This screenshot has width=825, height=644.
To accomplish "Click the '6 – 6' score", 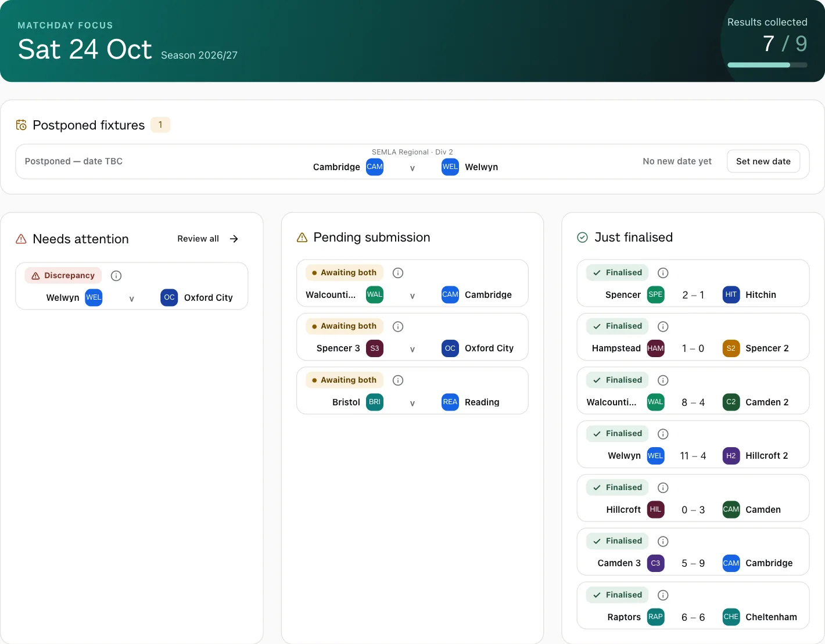I will click(693, 617).
